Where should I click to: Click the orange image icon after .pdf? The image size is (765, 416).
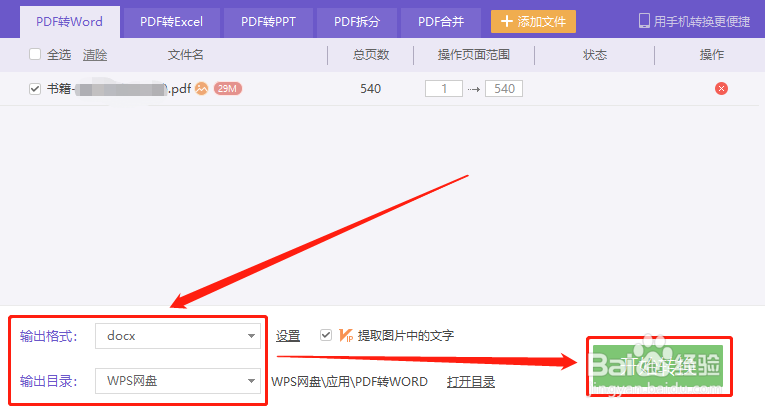click(x=201, y=89)
